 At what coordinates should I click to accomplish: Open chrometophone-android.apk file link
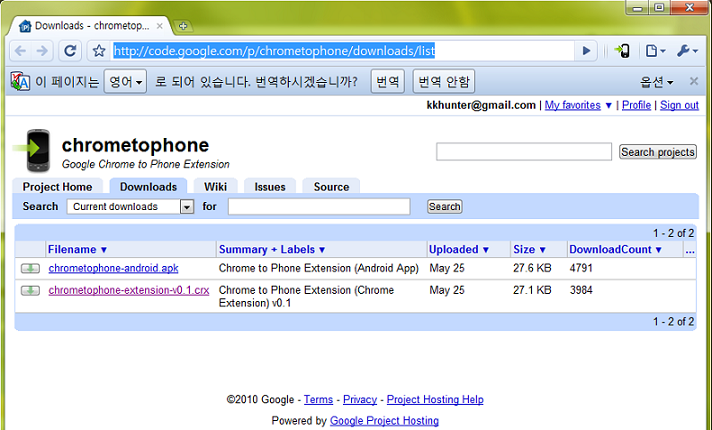click(113, 268)
